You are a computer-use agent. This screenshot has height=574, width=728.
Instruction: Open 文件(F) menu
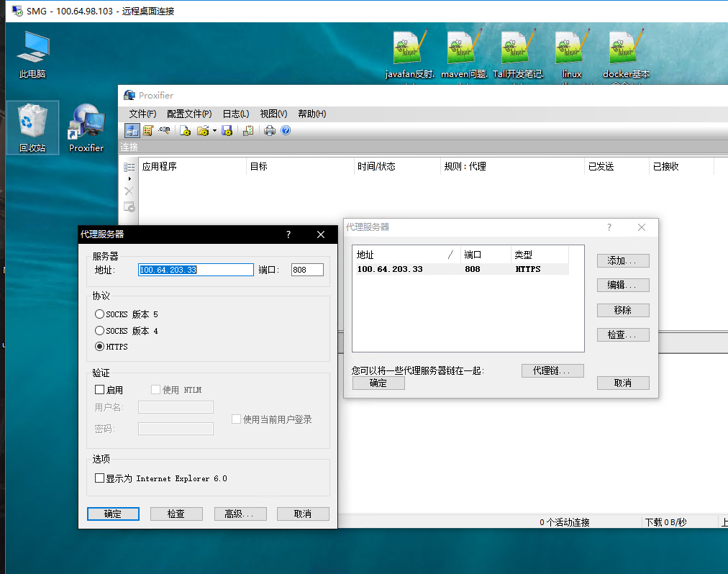[142, 114]
